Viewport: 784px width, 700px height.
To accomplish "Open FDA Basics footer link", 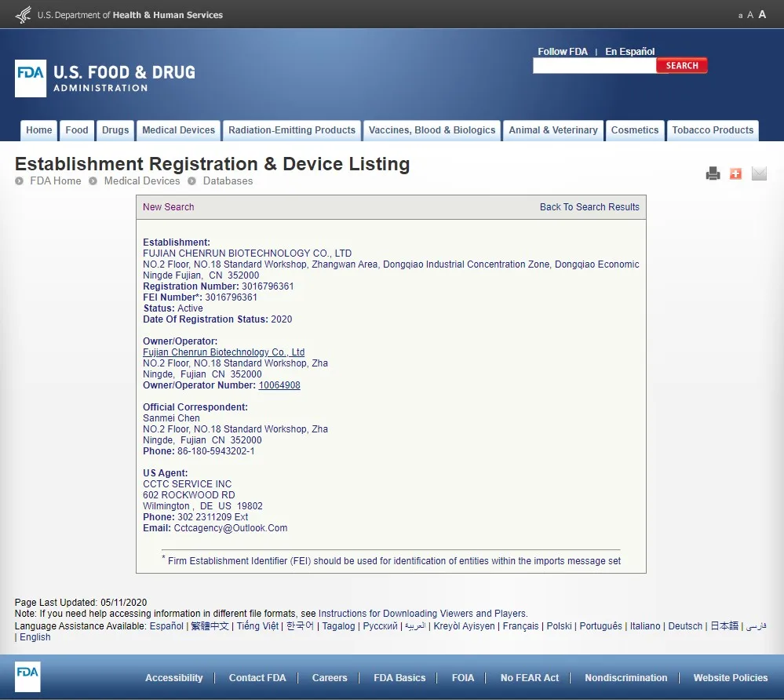I will tap(399, 678).
